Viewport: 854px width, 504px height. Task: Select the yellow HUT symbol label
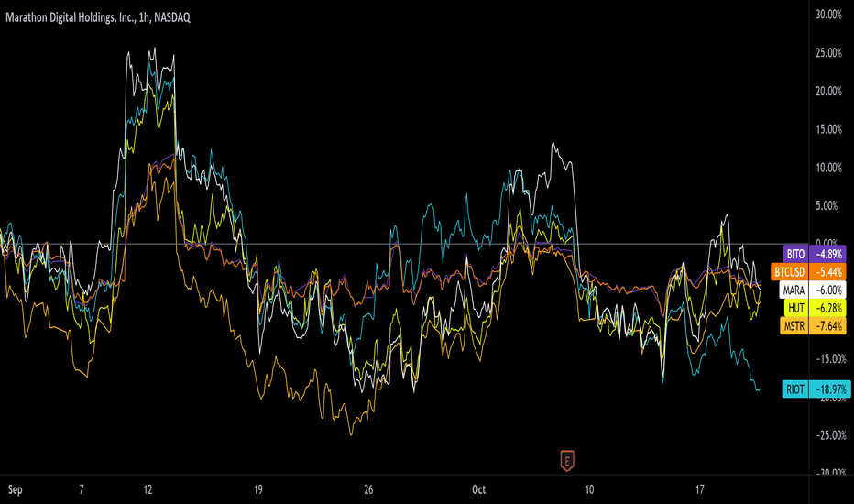tap(796, 308)
